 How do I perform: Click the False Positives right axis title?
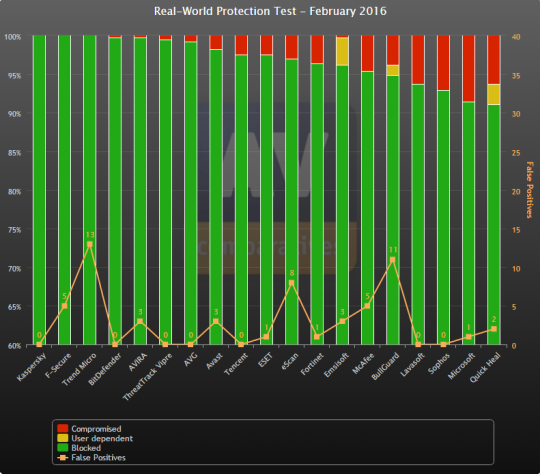pyautogui.click(x=529, y=189)
